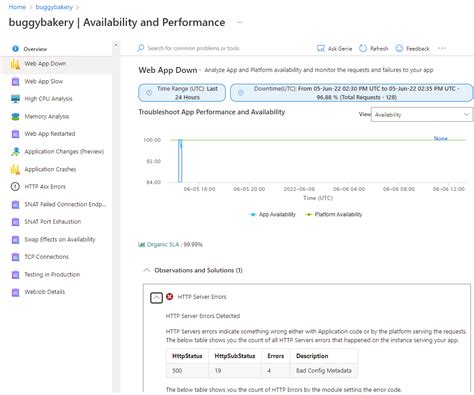This screenshot has height=395, width=474.
Task: Open Ask Genie chat icon
Action: click(x=321, y=48)
